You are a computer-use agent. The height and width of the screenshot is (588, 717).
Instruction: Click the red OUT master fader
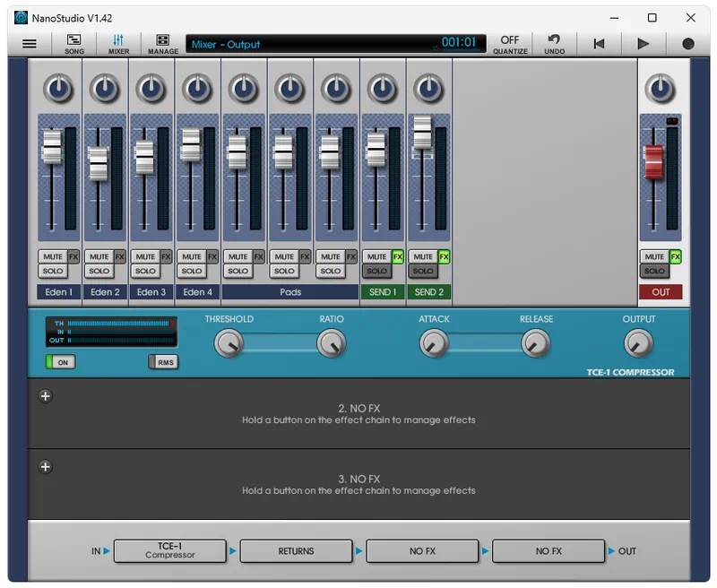tap(654, 162)
